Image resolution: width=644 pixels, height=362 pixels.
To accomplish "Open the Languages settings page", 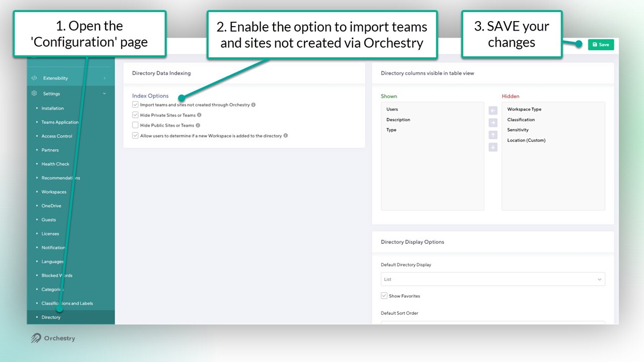I will [x=53, y=261].
